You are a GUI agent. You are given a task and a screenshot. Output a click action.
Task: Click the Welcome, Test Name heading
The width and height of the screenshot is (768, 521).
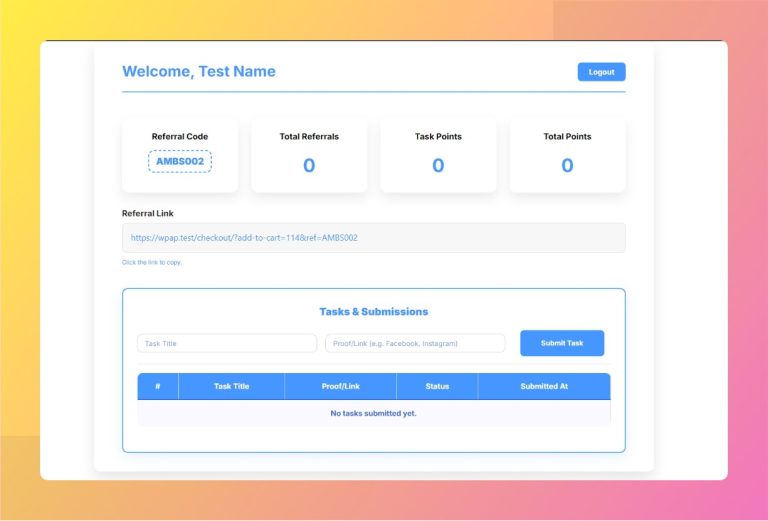(199, 71)
